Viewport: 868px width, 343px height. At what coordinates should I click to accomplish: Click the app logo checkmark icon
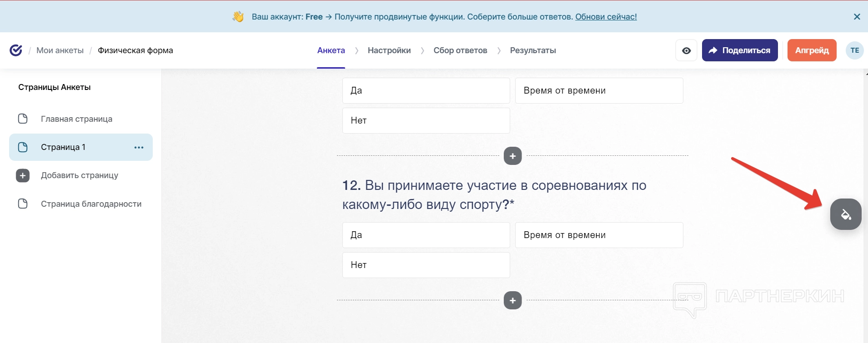pyautogui.click(x=16, y=50)
